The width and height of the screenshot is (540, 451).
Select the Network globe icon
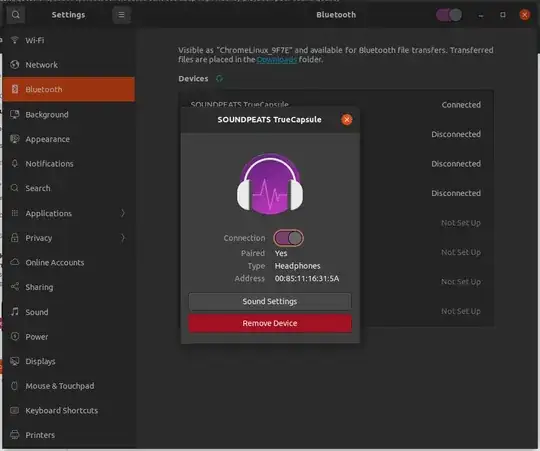[14, 64]
